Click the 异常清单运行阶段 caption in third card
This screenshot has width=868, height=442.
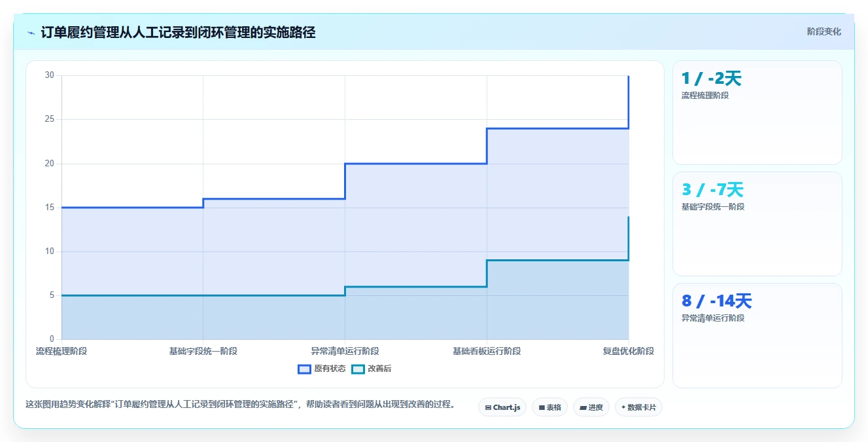[x=713, y=318]
